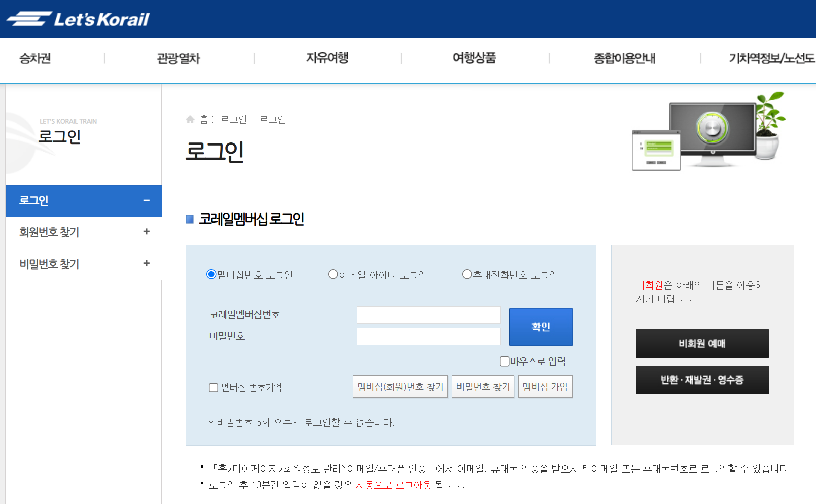This screenshot has height=504, width=816.
Task: Select 이메일 아이디 로그인 radio button
Action: pos(333,274)
